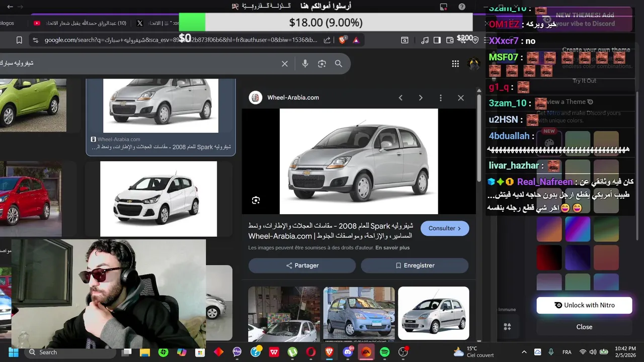This screenshot has width=644, height=362.
Task: Click the Partager button
Action: coord(302,265)
